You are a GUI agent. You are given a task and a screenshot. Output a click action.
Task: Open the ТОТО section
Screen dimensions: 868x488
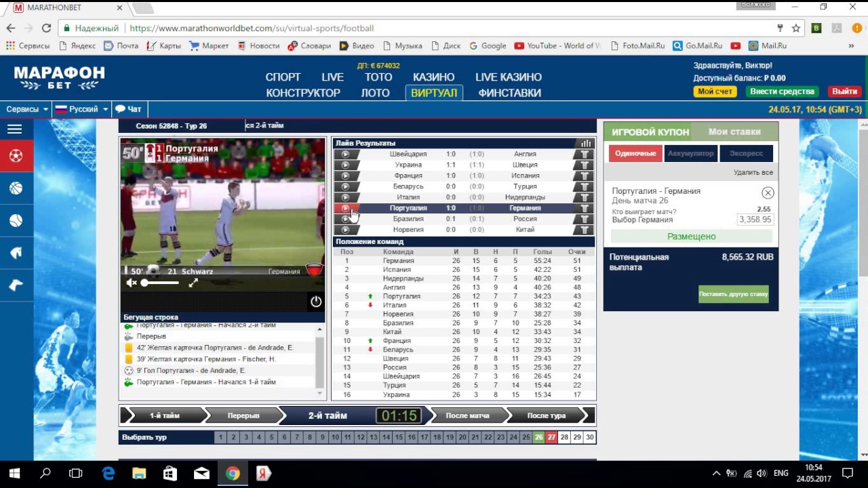[378, 77]
